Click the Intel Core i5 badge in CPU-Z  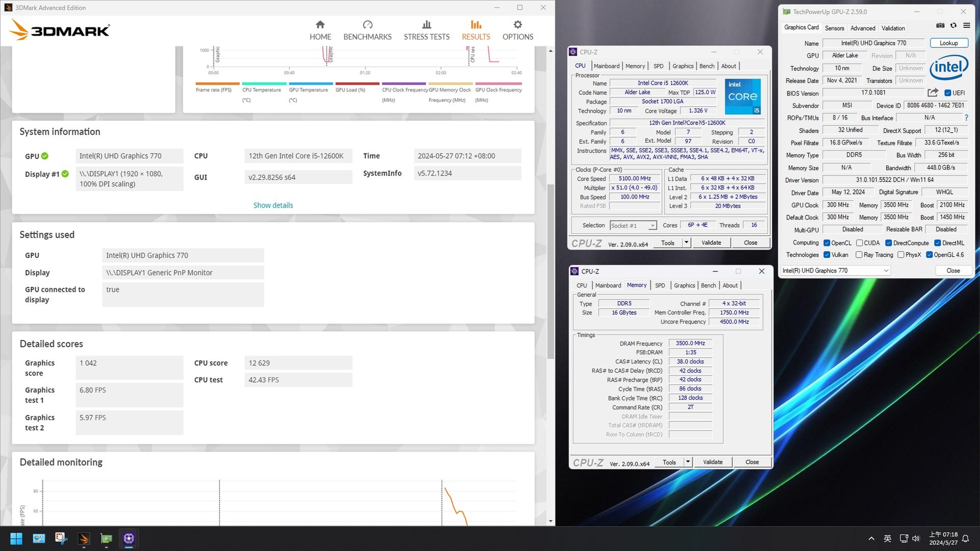click(743, 96)
